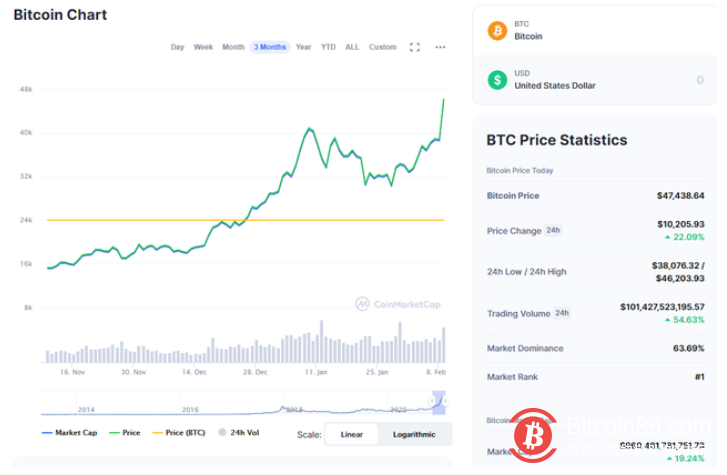Image resolution: width=727 pixels, height=475 pixels.
Task: Click the 24h badge beside Price Change
Action: click(552, 231)
